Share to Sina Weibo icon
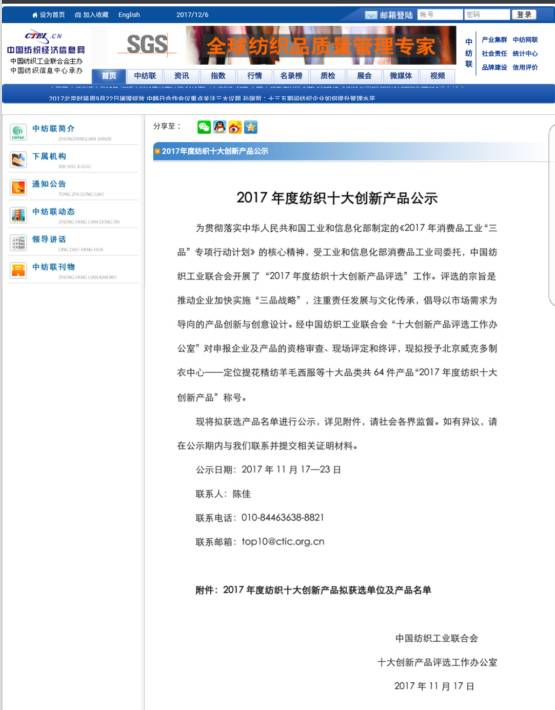 pyautogui.click(x=235, y=127)
